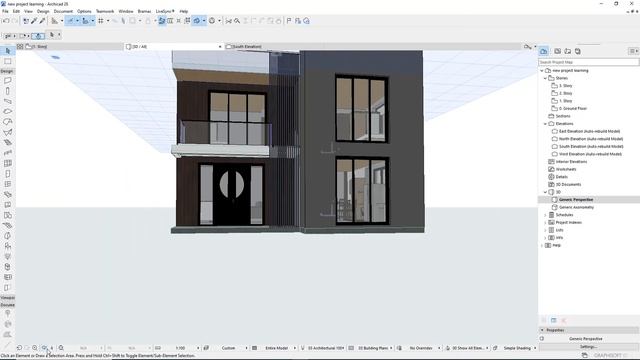Open the Publisher Sets icon in Navigator
This screenshot has height=360, width=640.
coord(578,51)
